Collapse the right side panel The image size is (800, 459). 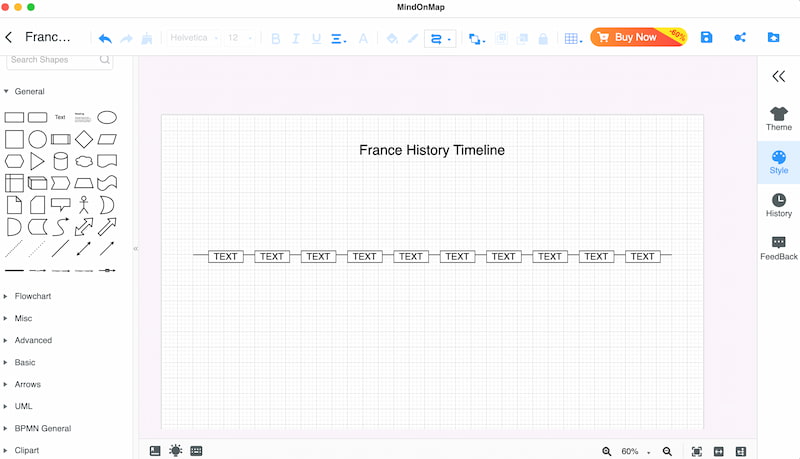pos(779,76)
